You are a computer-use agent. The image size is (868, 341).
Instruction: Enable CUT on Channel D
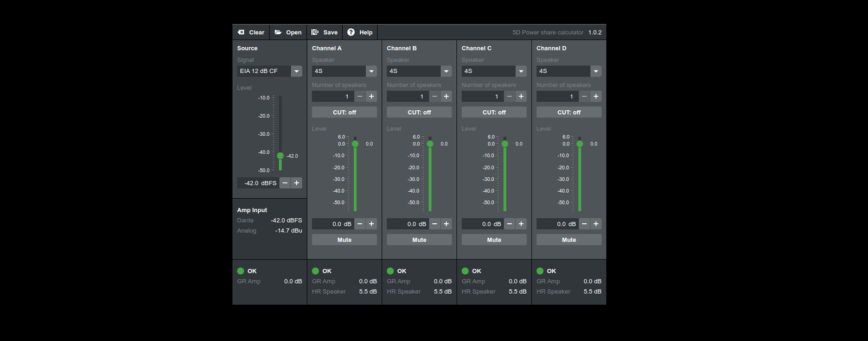coord(569,112)
